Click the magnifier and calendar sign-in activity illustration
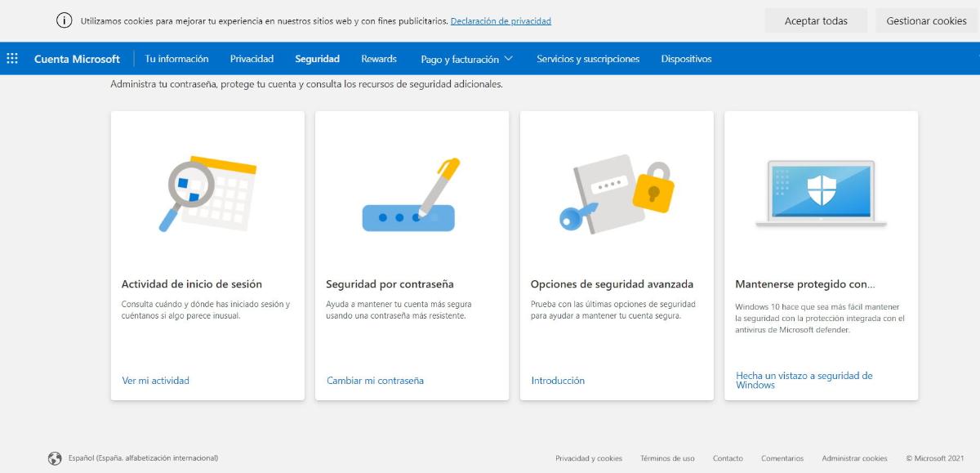Viewport: 980px width, 473px height. tap(207, 193)
